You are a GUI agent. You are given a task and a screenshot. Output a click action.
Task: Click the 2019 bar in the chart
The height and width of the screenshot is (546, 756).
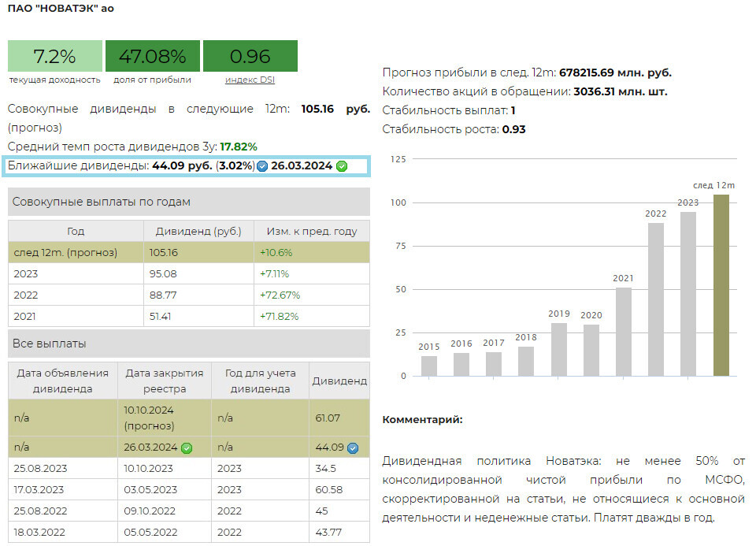tap(558, 349)
